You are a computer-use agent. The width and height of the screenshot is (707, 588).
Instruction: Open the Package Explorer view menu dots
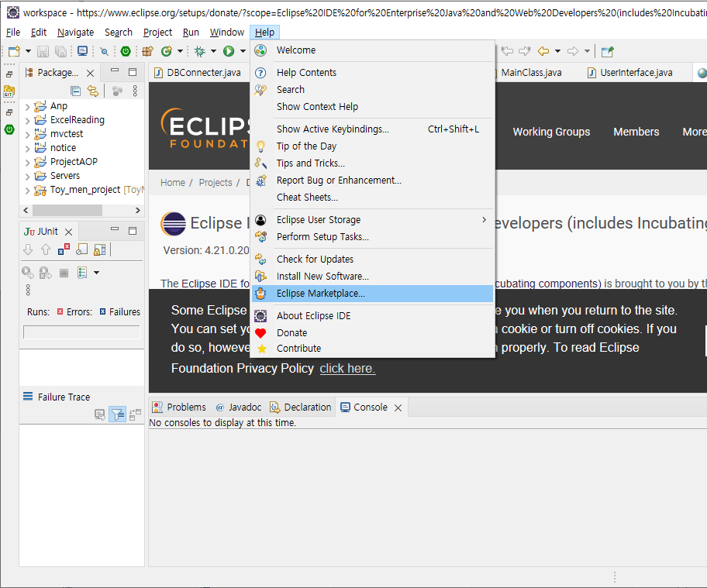[x=135, y=91]
